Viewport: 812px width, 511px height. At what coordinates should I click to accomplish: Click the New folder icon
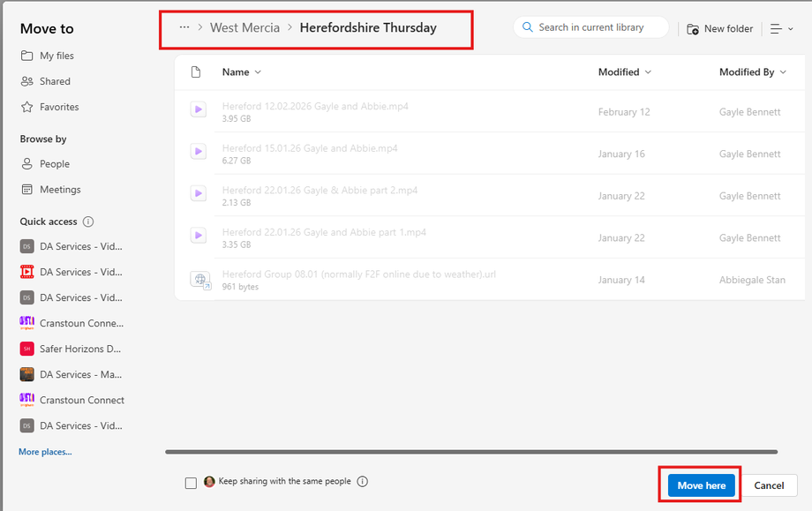(692, 29)
